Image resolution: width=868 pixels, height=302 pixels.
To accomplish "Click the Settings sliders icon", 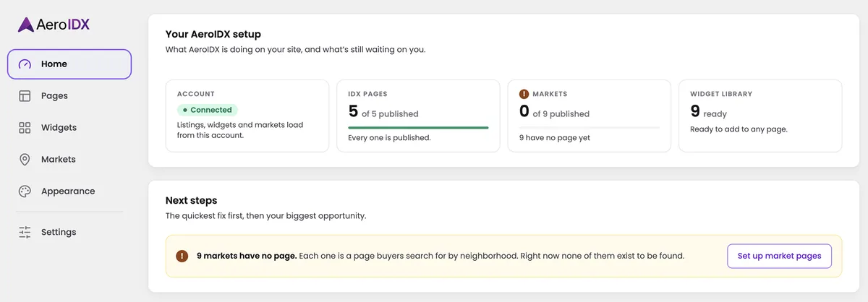I will 25,232.
